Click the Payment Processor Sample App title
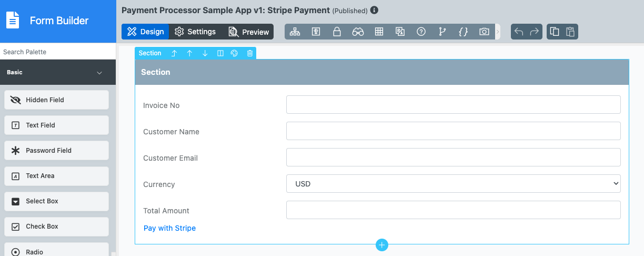The width and height of the screenshot is (644, 256). pos(226,10)
